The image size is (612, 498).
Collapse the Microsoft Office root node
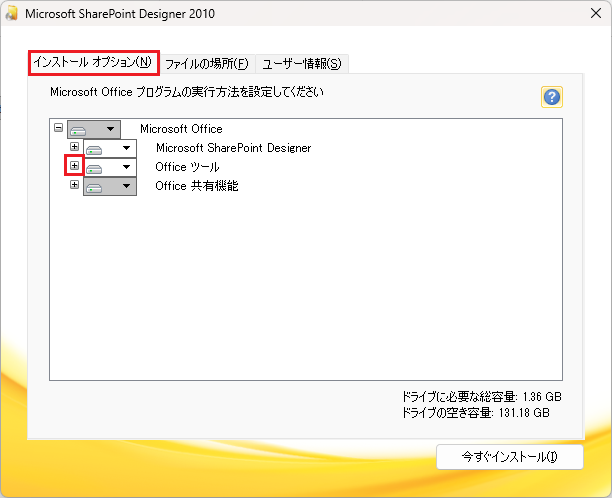pos(58,129)
